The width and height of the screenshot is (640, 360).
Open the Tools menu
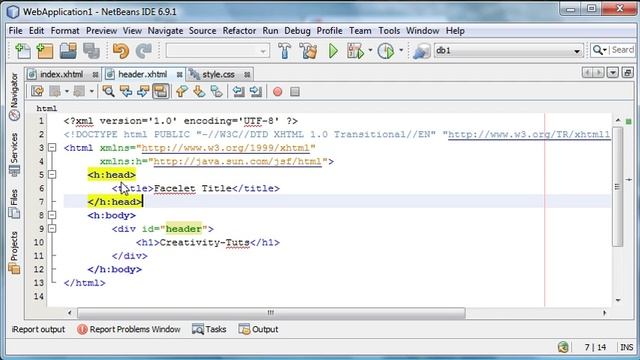point(389,31)
